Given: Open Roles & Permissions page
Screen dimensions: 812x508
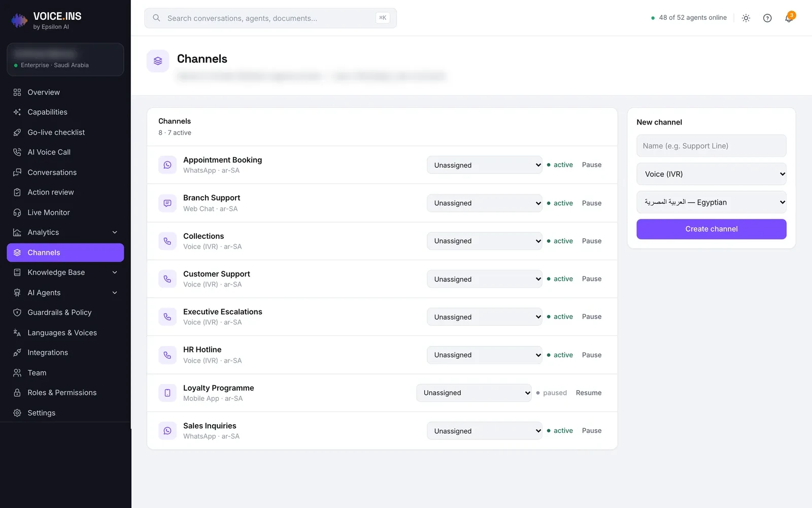Looking at the screenshot, I should [65, 393].
